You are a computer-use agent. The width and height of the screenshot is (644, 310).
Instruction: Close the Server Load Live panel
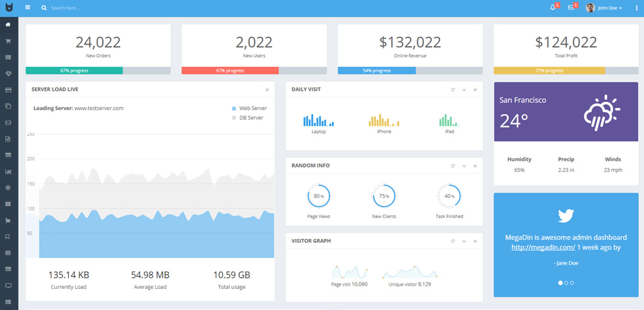click(x=267, y=90)
